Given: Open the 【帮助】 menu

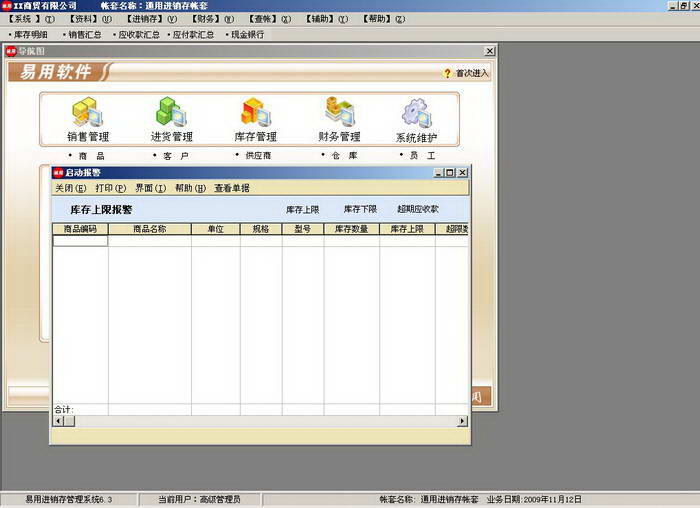Looking at the screenshot, I should [x=383, y=19].
